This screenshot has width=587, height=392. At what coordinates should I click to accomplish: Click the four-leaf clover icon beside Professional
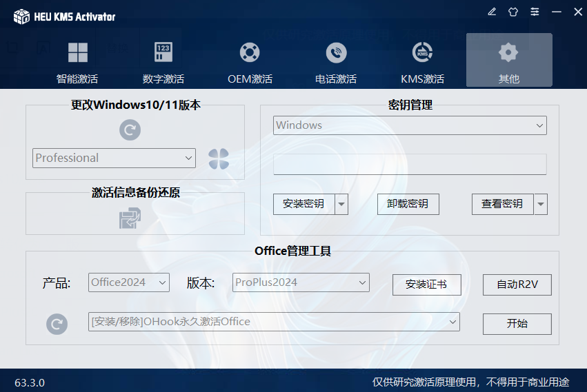coord(219,158)
